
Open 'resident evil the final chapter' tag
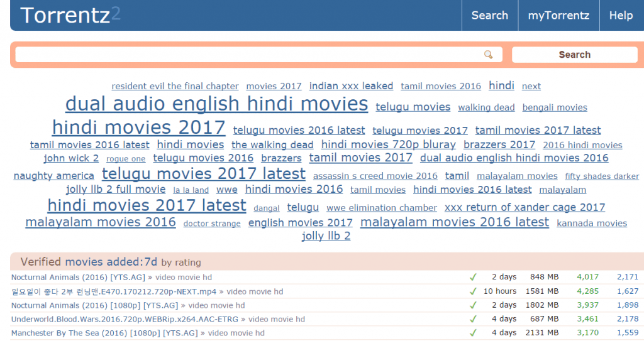175,86
